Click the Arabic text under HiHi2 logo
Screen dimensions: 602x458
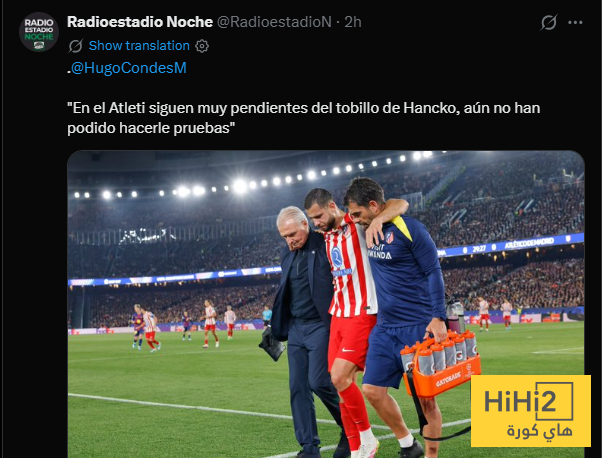point(540,431)
